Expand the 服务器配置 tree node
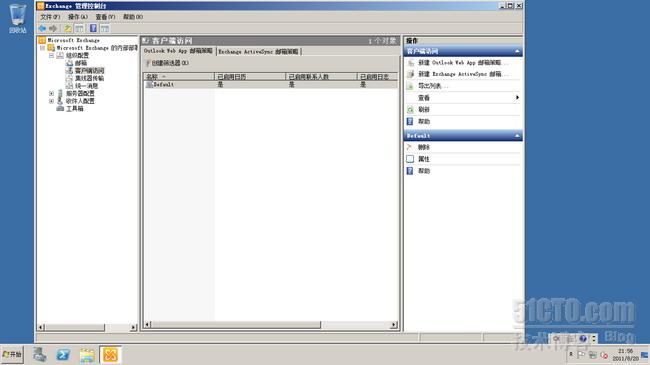 click(51, 94)
